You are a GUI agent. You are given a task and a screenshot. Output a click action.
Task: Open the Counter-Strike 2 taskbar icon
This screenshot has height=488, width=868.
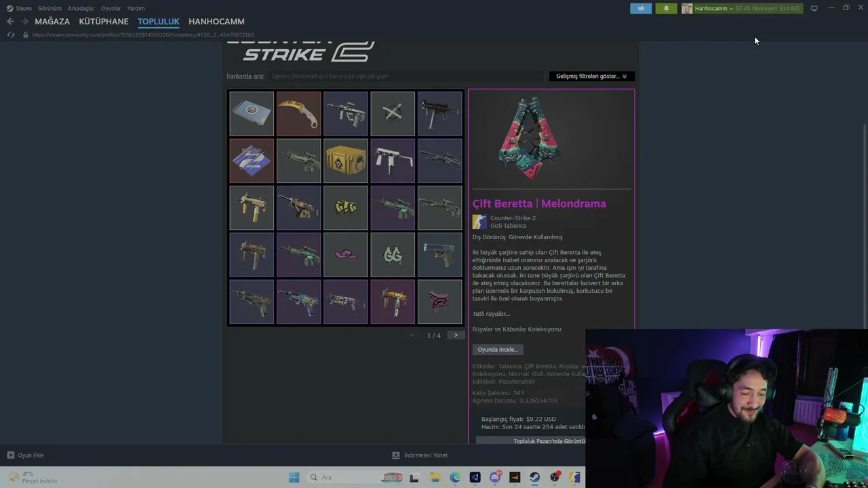coord(575,477)
